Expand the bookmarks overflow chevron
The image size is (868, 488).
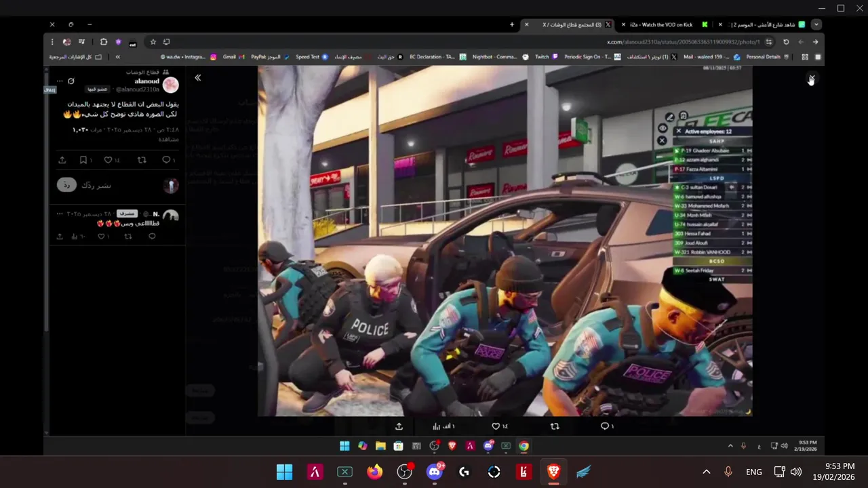(118, 57)
